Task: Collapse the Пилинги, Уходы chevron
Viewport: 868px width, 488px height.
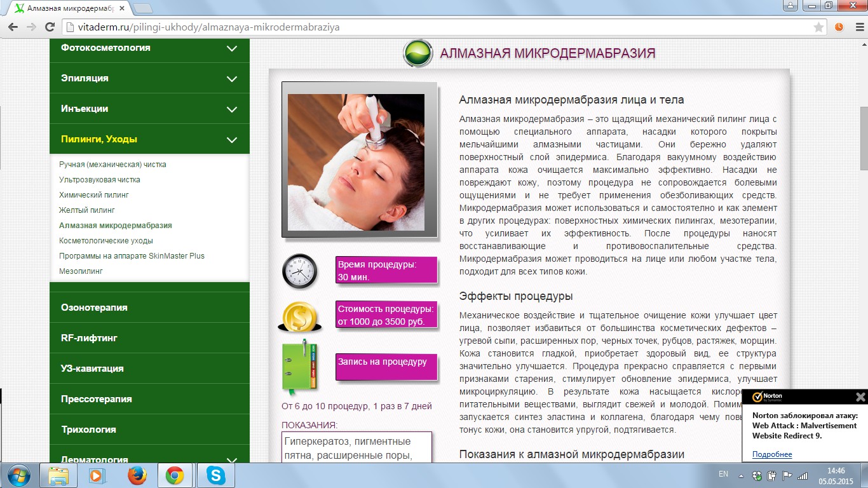Action: point(232,140)
